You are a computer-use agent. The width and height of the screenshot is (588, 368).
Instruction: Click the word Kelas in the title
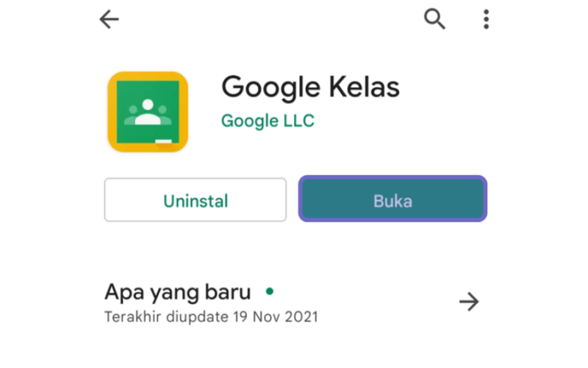[364, 87]
